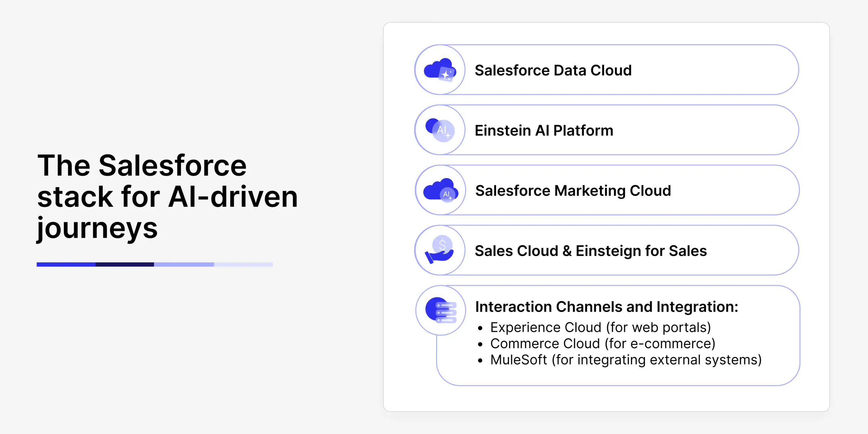
Task: Click the palest lavender underline segment
Action: click(x=243, y=264)
